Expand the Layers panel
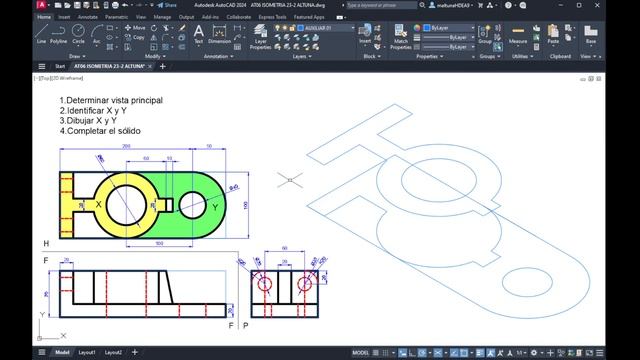 pos(302,56)
